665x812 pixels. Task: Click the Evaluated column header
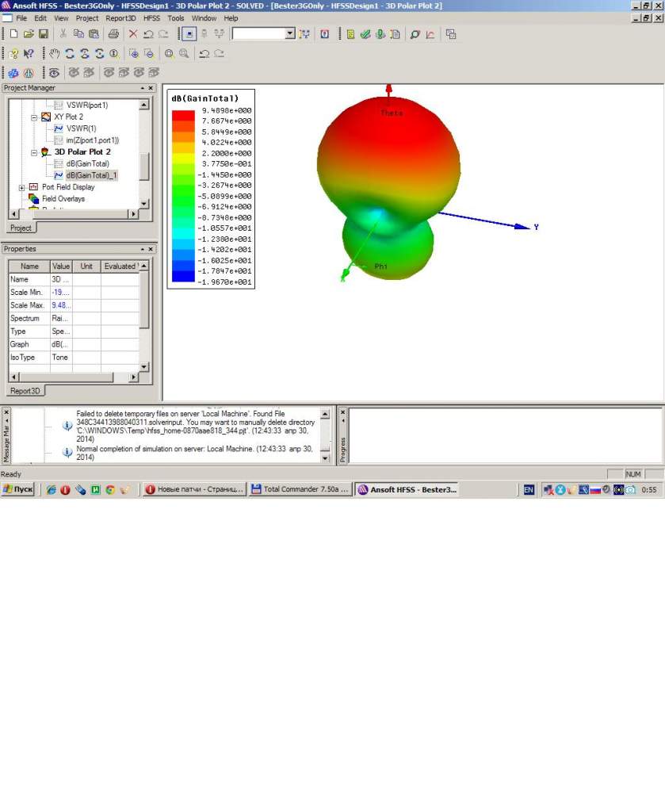[120, 266]
